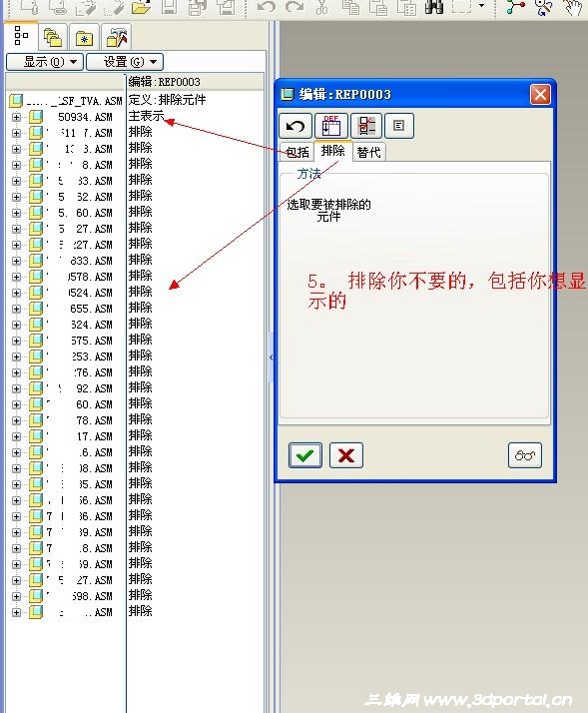Expand the 578.ASM tree node
Viewport: 588px width, 713px height.
click(16, 277)
